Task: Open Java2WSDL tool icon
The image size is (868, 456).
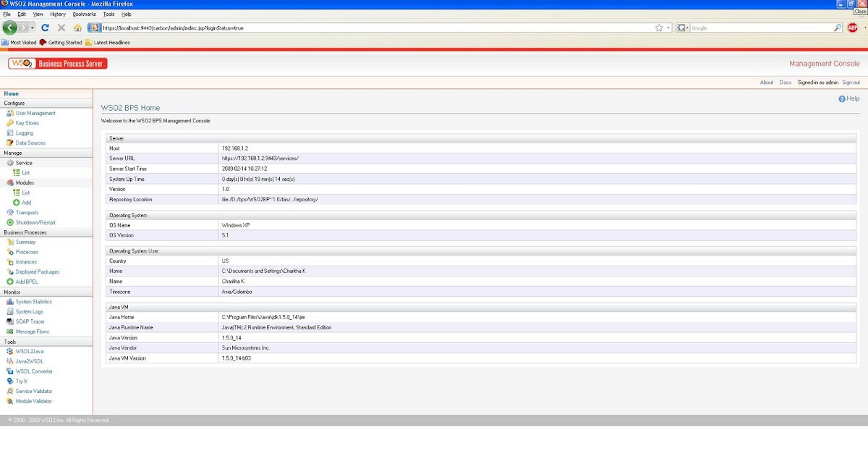Action: (9, 361)
